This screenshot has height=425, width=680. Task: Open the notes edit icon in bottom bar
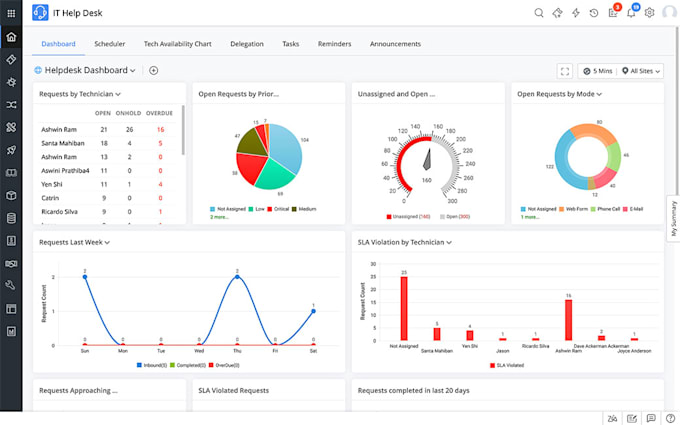632,418
